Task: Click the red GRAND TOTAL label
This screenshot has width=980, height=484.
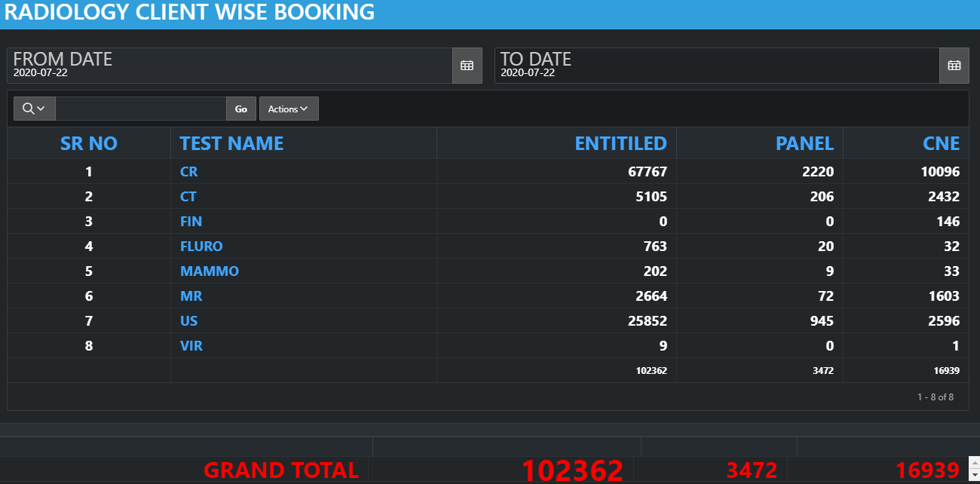Action: point(281,470)
